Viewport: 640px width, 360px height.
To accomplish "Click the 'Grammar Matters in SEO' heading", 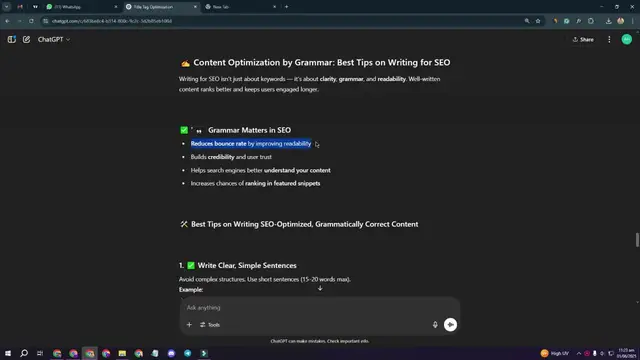I will [249, 130].
